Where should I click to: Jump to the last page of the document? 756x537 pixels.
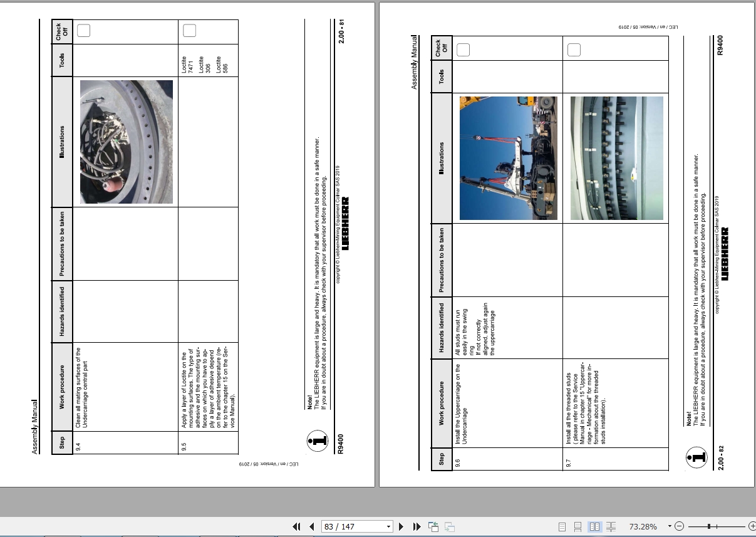click(417, 526)
